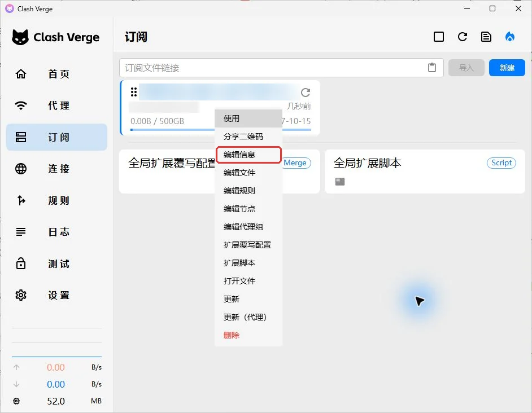Select 编辑规则 menu entry
Viewport: 532px width, 413px height.
248,191
